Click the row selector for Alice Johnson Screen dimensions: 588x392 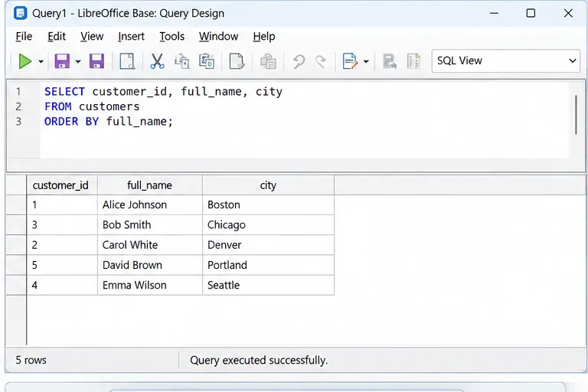[17, 205]
